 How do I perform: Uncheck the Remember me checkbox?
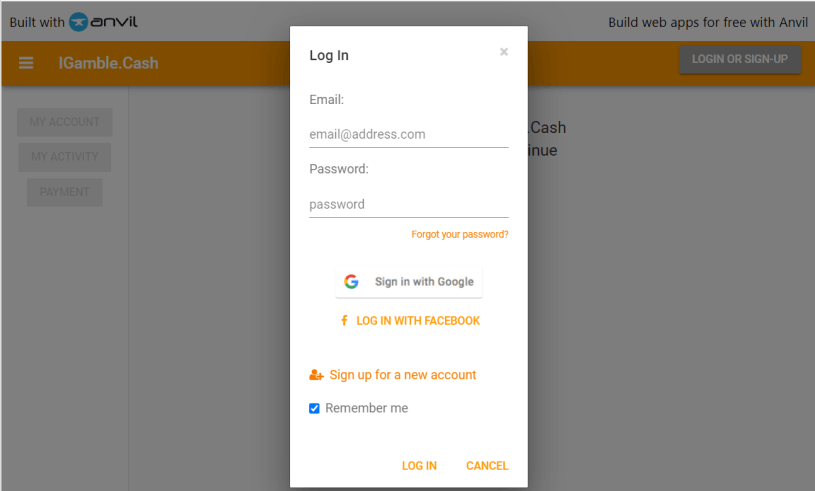(x=314, y=408)
